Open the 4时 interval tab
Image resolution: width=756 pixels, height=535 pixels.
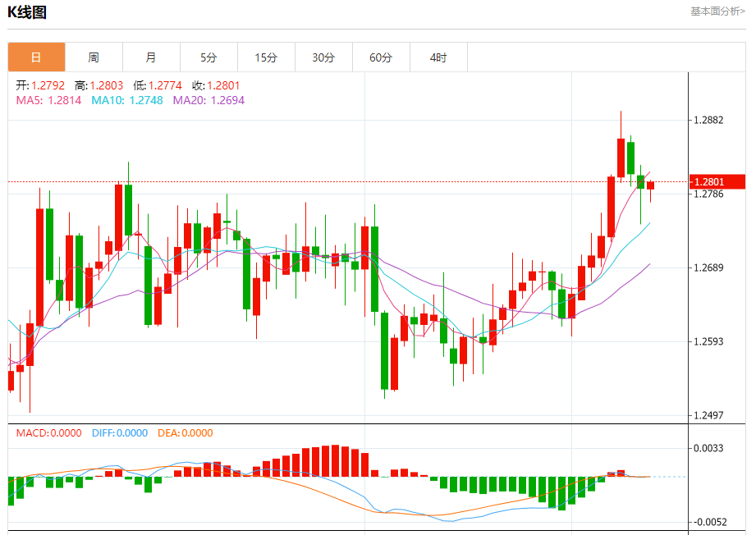coord(438,57)
